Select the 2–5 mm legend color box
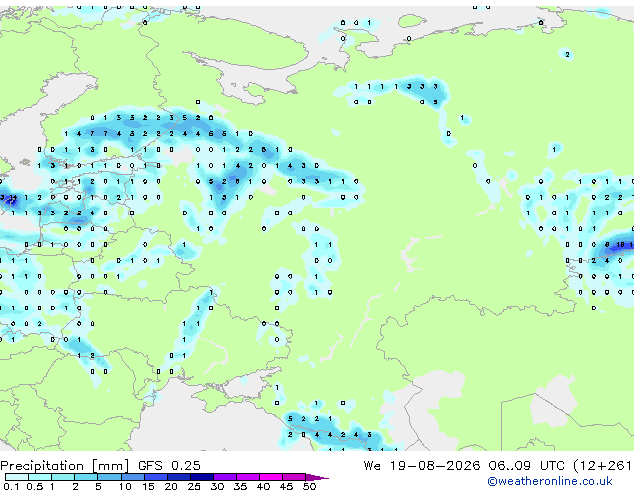Screen dimensions: 634x490 click(x=86, y=477)
